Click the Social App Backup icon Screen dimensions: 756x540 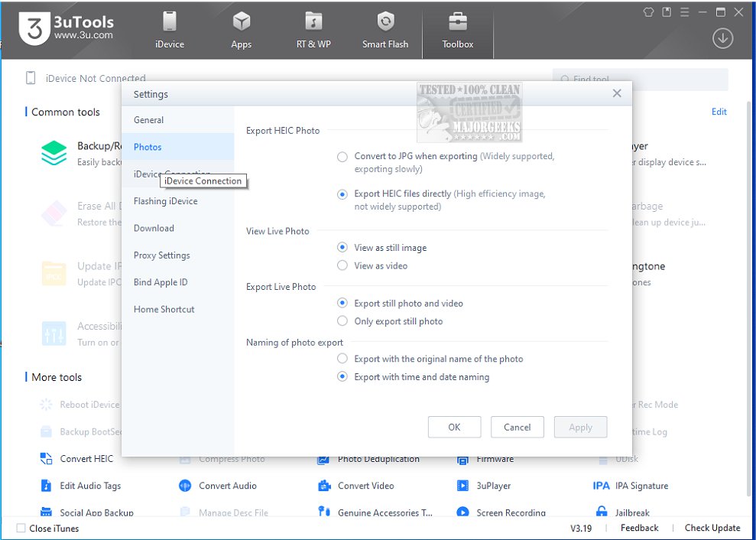(x=46, y=512)
